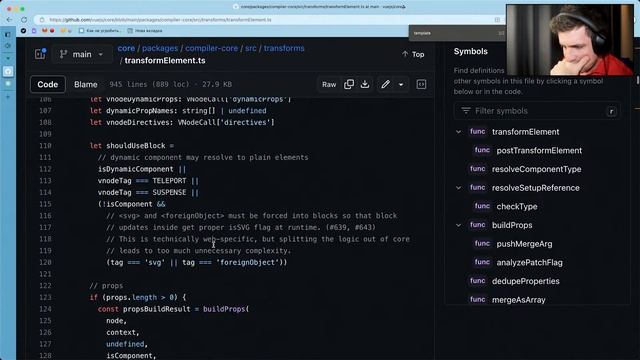Image resolution: width=640 pixels, height=360 pixels.
Task: Click line number 110
Action: pyautogui.click(x=45, y=146)
